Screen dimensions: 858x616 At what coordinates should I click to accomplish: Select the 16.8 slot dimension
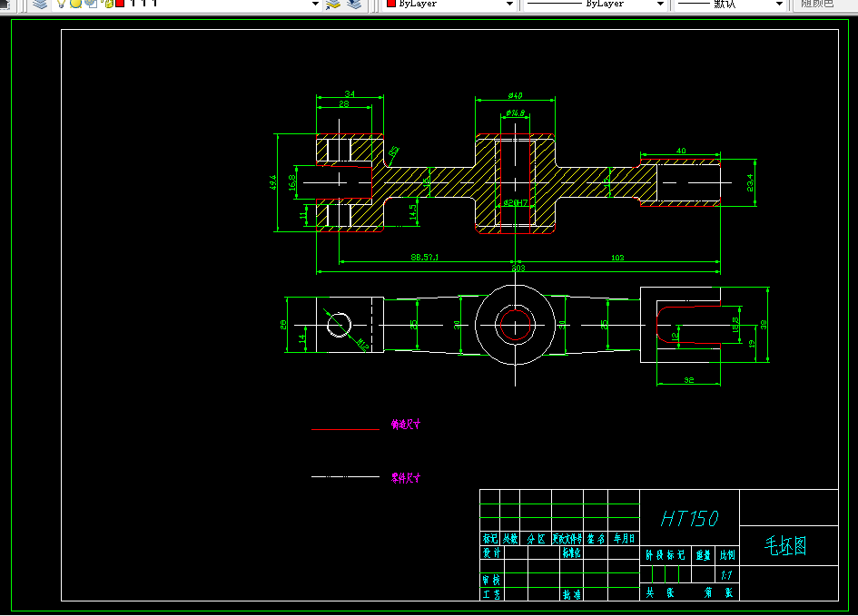(x=292, y=182)
